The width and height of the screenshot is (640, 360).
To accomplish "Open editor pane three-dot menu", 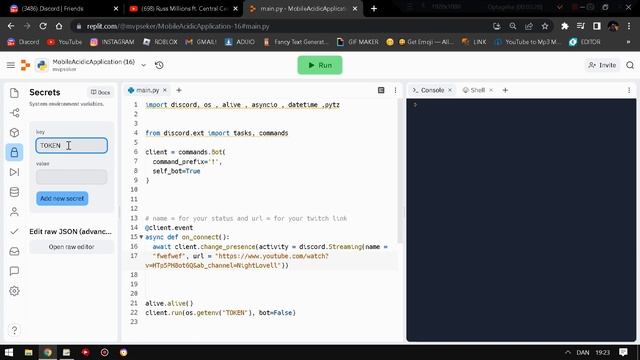I will pos(395,90).
